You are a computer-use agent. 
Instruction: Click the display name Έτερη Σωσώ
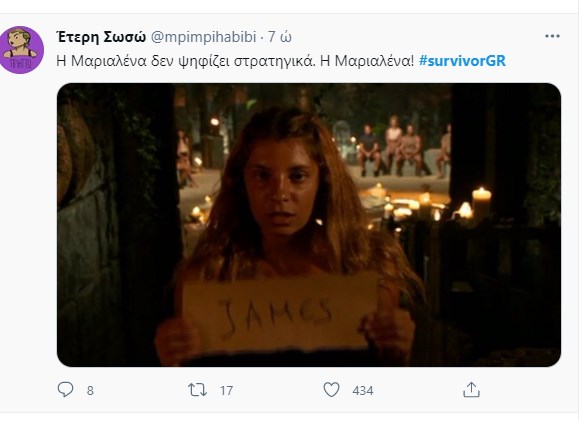point(101,37)
